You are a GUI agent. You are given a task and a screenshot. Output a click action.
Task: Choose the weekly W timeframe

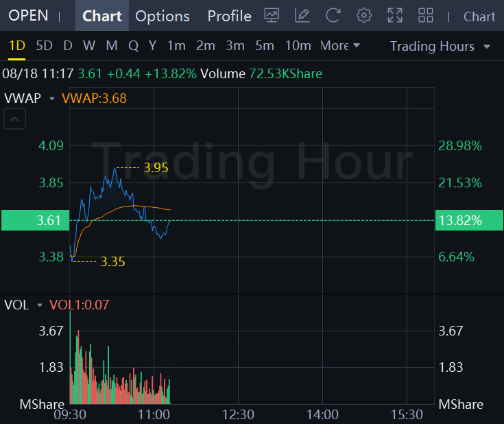89,46
